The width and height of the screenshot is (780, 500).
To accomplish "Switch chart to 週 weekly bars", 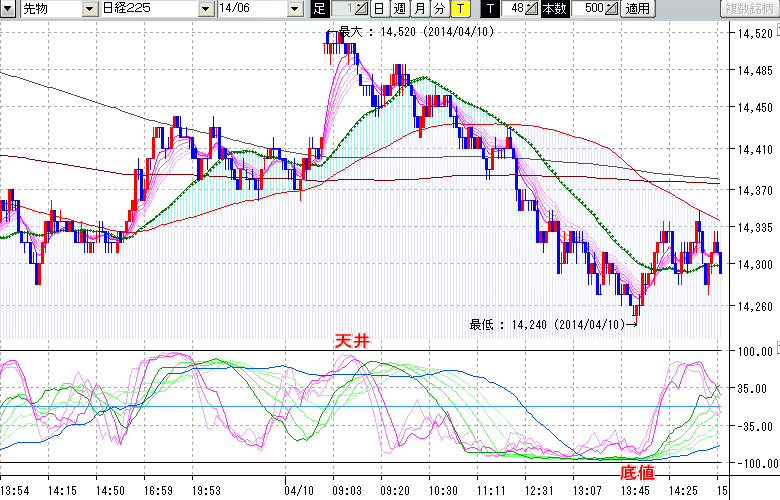I will (x=399, y=9).
